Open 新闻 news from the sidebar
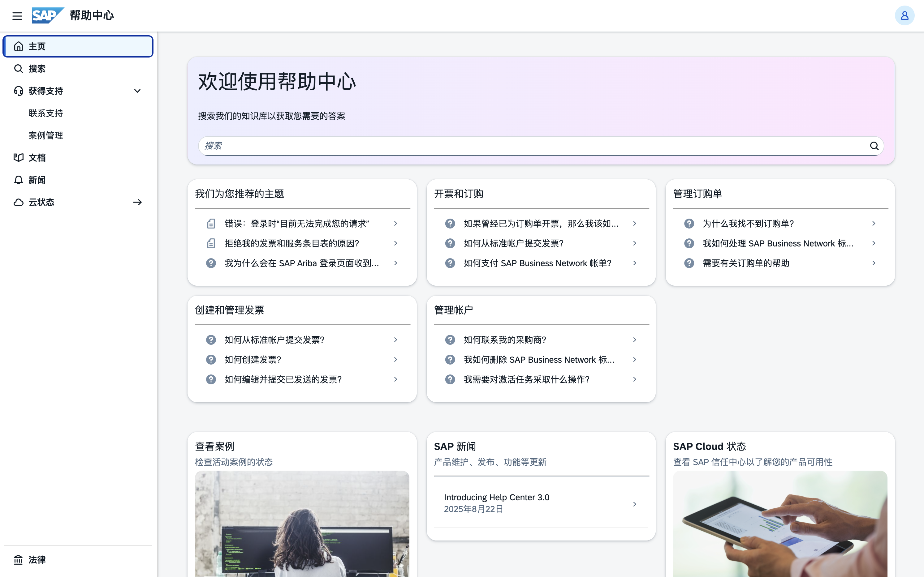Viewport: 924px width, 577px height. tap(37, 180)
